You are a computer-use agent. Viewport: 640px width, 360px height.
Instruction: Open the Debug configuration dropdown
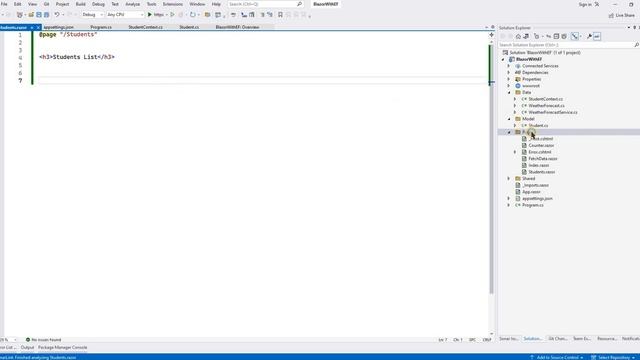92,15
